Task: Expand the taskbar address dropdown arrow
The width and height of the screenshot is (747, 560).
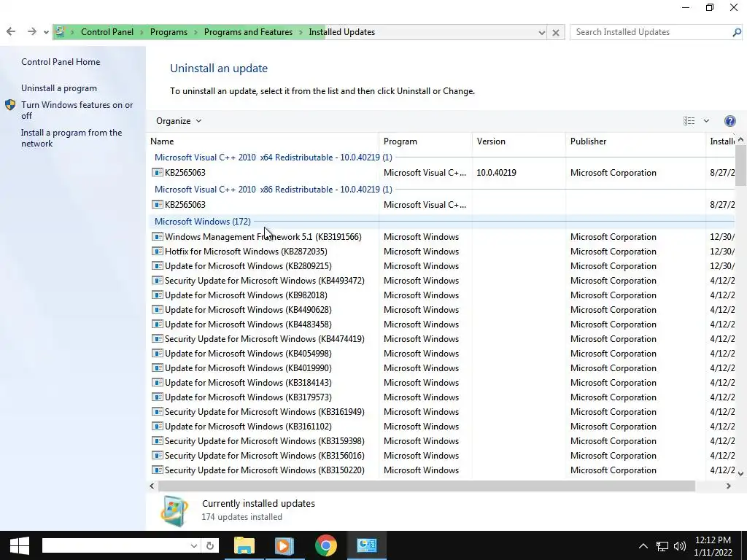Action: [194, 545]
